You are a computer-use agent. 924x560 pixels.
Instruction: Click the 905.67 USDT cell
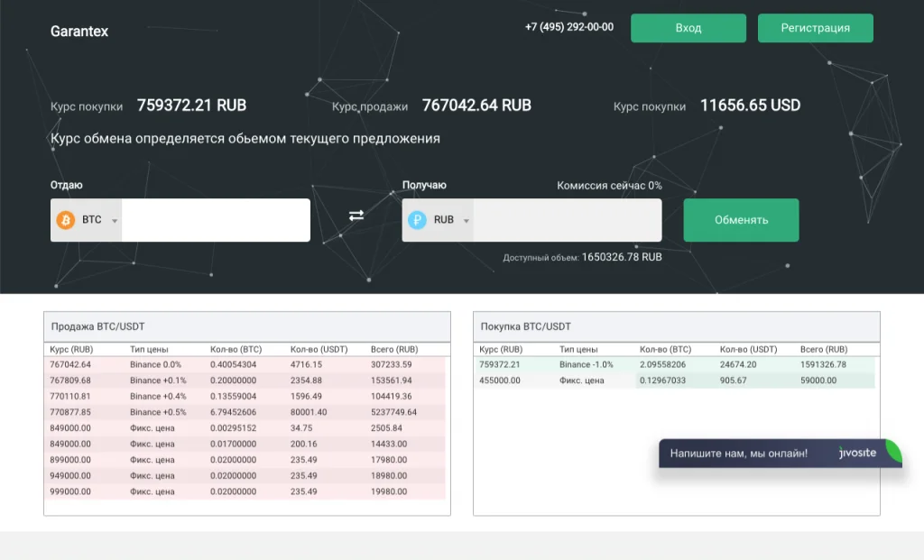click(x=733, y=381)
